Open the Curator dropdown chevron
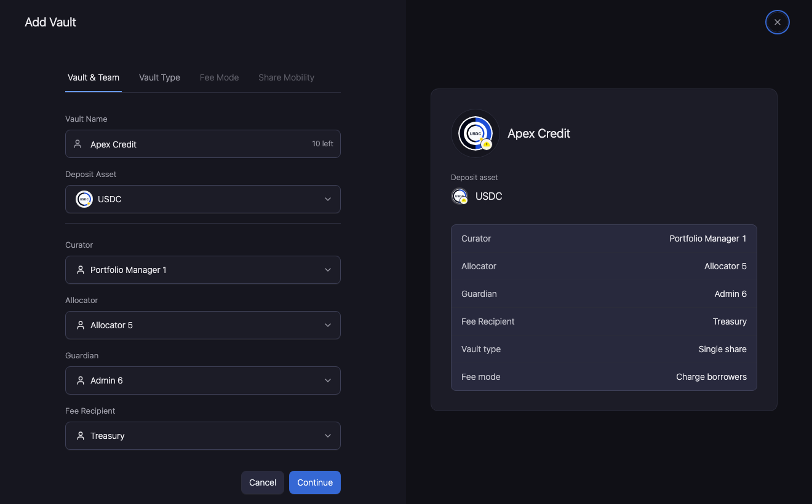Image resolution: width=812 pixels, height=504 pixels. pyautogui.click(x=328, y=270)
